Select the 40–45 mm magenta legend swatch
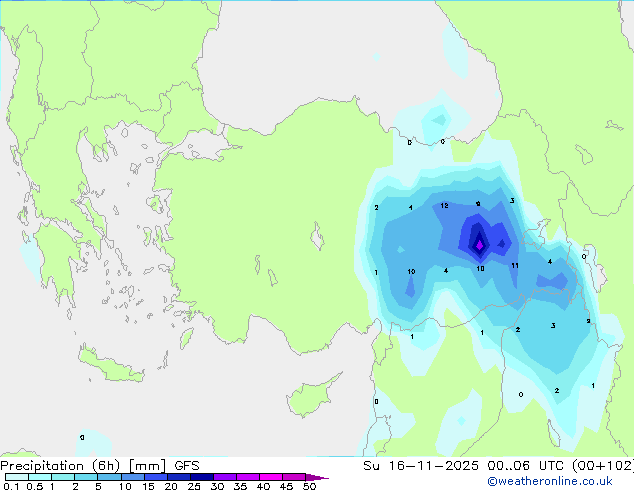 click(x=271, y=477)
